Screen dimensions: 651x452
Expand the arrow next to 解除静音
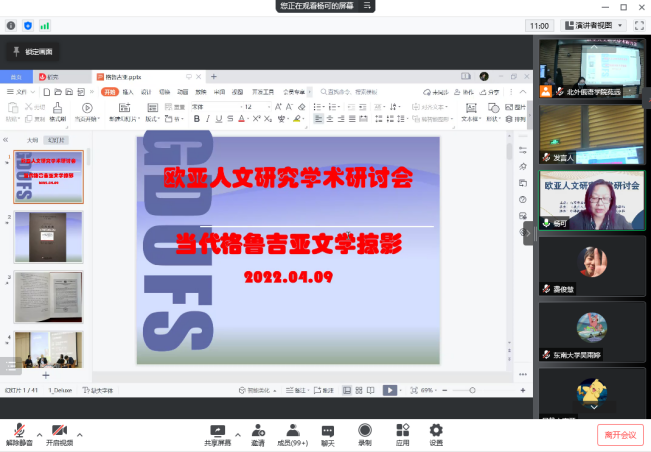click(39, 435)
